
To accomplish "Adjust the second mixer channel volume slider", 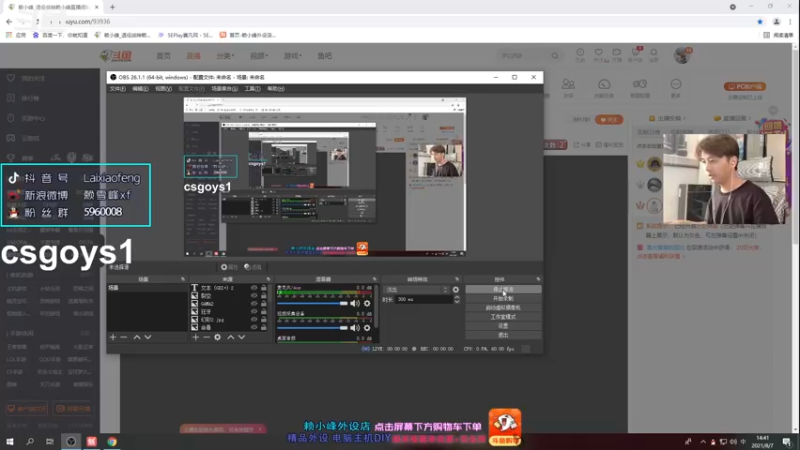I will click(x=312, y=328).
